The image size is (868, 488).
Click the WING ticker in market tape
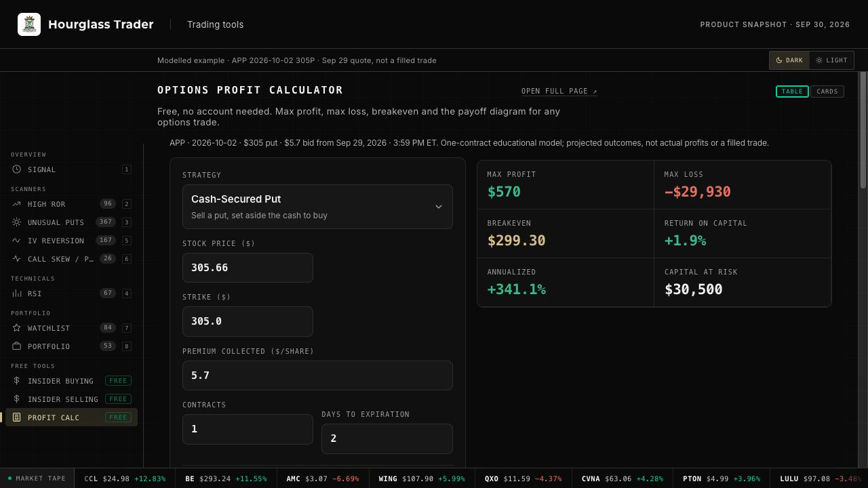point(422,479)
